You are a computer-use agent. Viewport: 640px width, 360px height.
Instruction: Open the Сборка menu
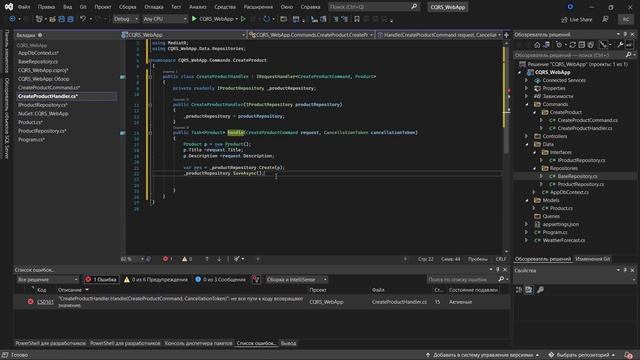click(x=127, y=7)
